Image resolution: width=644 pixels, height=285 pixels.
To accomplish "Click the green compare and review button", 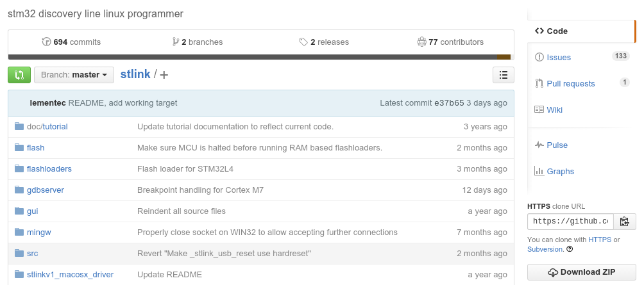I will point(19,75).
